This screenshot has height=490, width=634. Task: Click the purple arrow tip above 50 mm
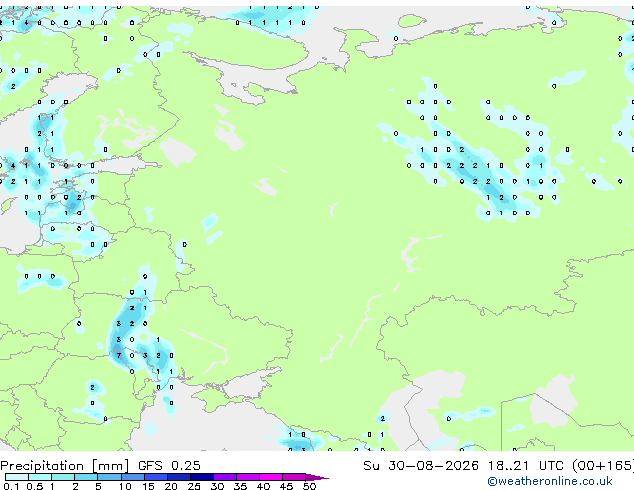click(x=317, y=477)
